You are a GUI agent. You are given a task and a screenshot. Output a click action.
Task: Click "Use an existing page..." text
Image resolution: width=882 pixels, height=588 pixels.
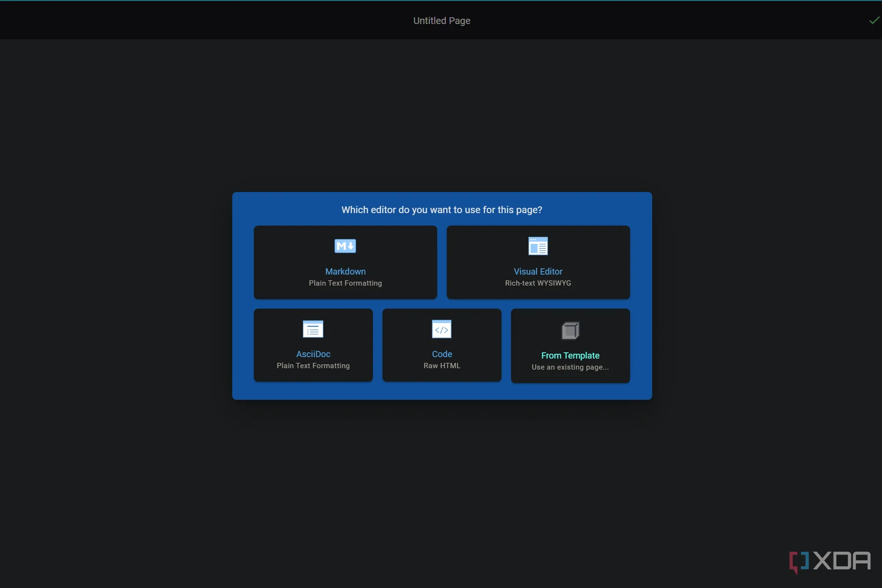coord(570,367)
